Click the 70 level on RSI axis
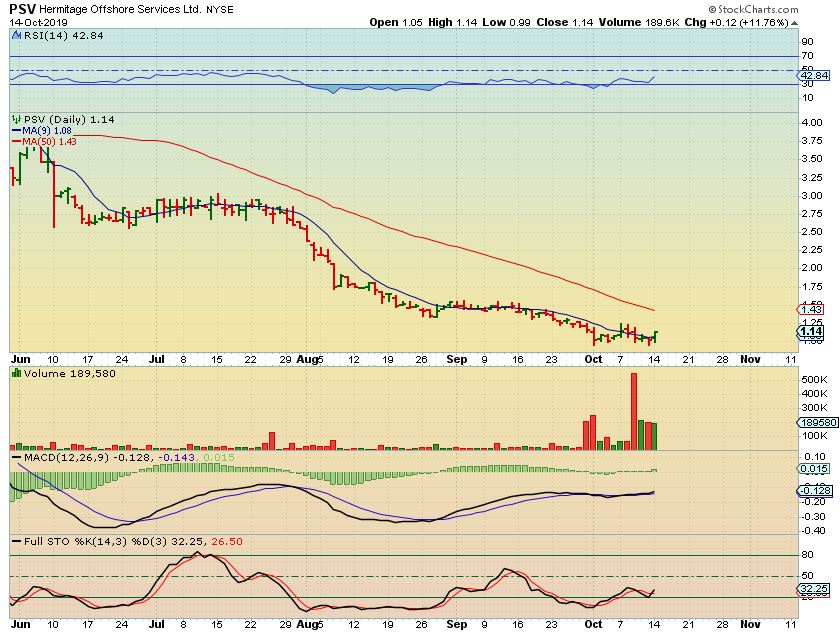This screenshot has height=637, width=840. [x=807, y=56]
